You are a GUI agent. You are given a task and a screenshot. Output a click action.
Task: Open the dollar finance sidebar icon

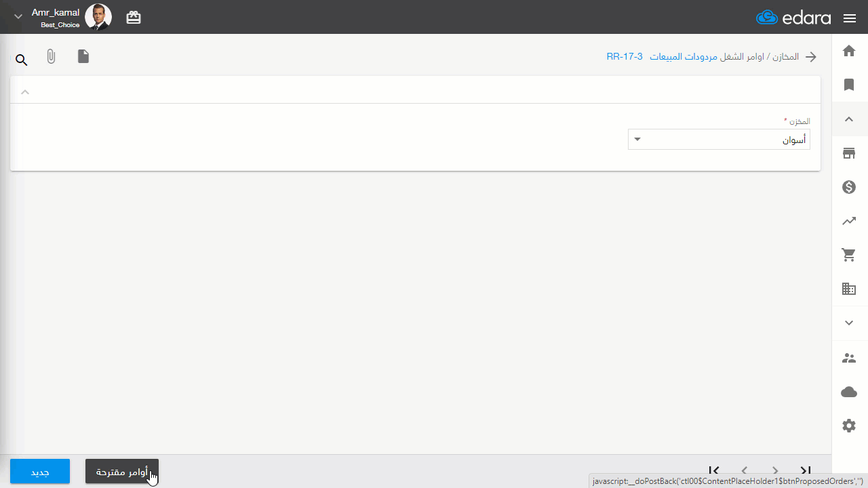pos(849,187)
